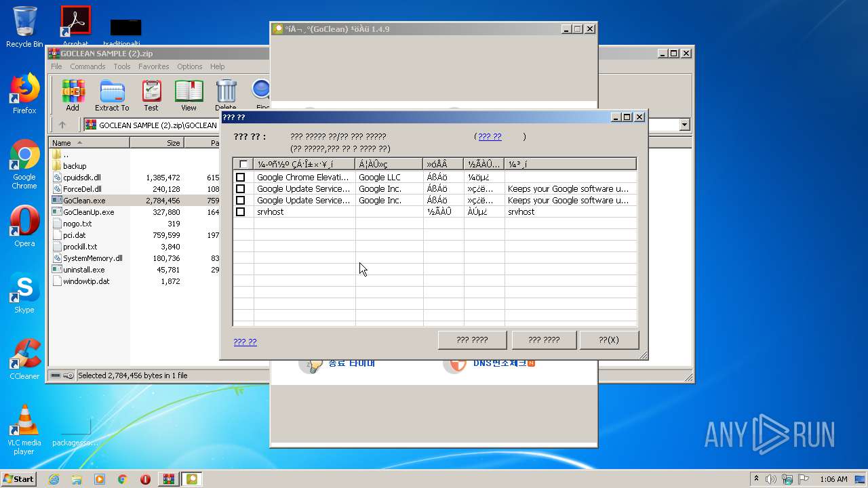Select backup folder in archive
The height and width of the screenshot is (488, 868).
(x=75, y=166)
